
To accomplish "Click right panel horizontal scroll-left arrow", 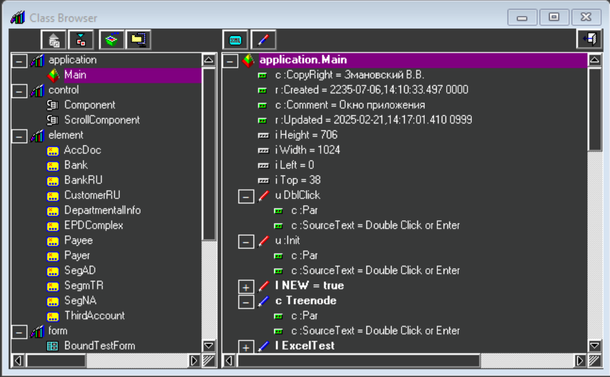I will (229, 361).
